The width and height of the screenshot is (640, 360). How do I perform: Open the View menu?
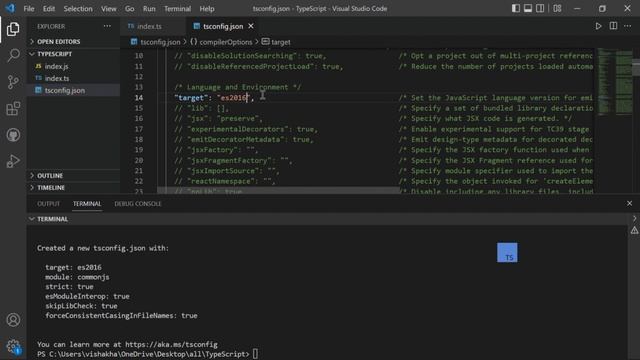pos(109,9)
